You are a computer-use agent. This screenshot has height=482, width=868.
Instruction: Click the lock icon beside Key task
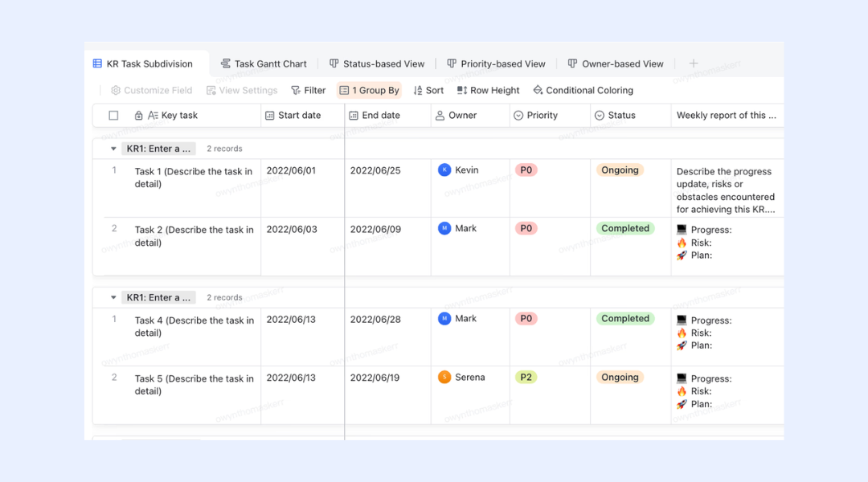tap(138, 115)
